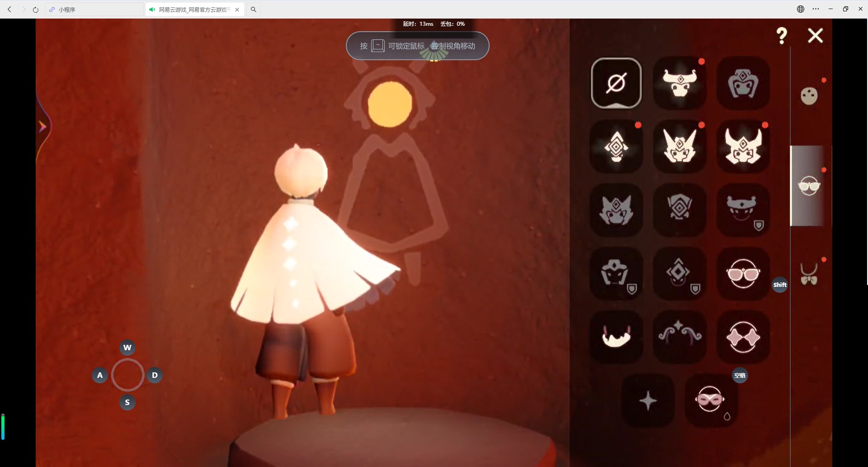Open the game help question mark

tap(782, 36)
